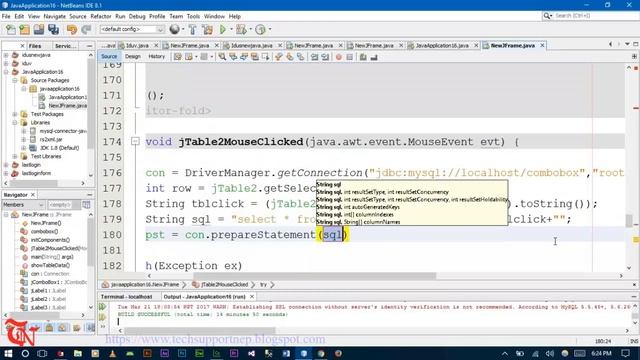
Task: Collapse the JavaApplication16 project node
Action: point(6,72)
